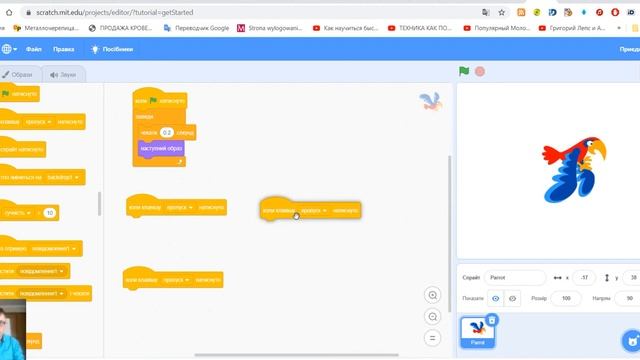This screenshot has width=640, height=360.
Task: Hide the sprite using the crossed-eye toggle
Action: click(x=512, y=298)
